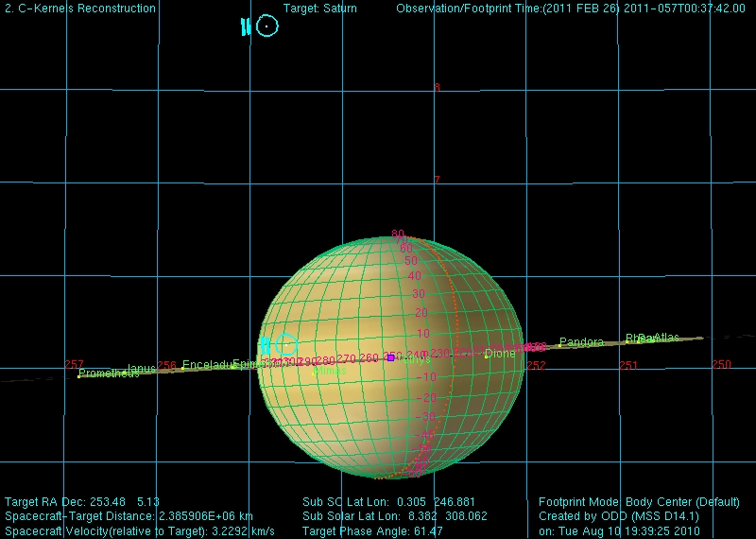The image size is (756, 539).
Task: Select the Janus moon label
Action: click(142, 369)
